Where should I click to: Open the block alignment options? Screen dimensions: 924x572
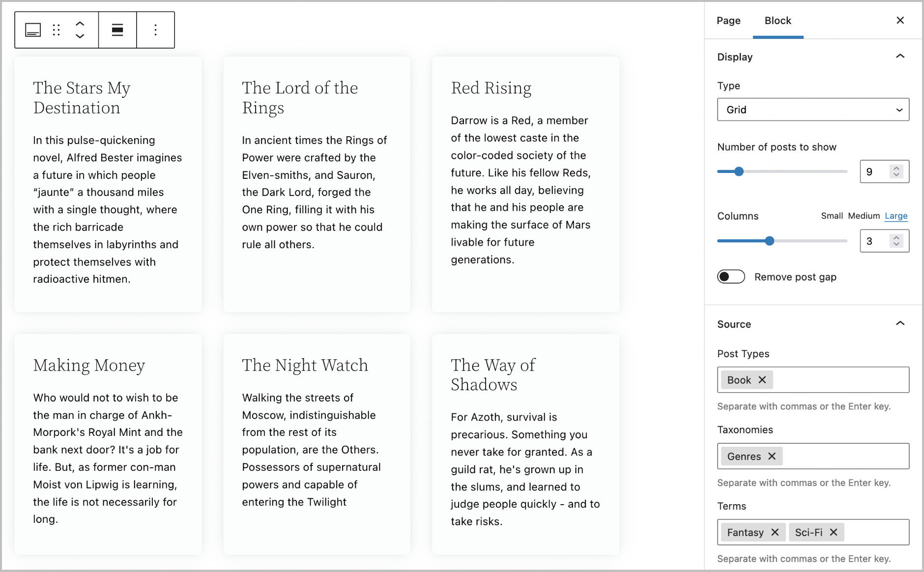point(117,30)
